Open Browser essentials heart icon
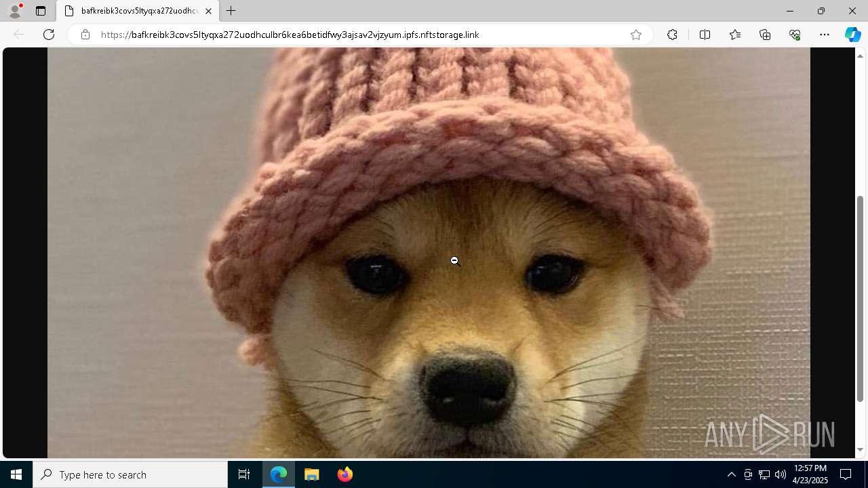The height and width of the screenshot is (488, 868). (795, 35)
